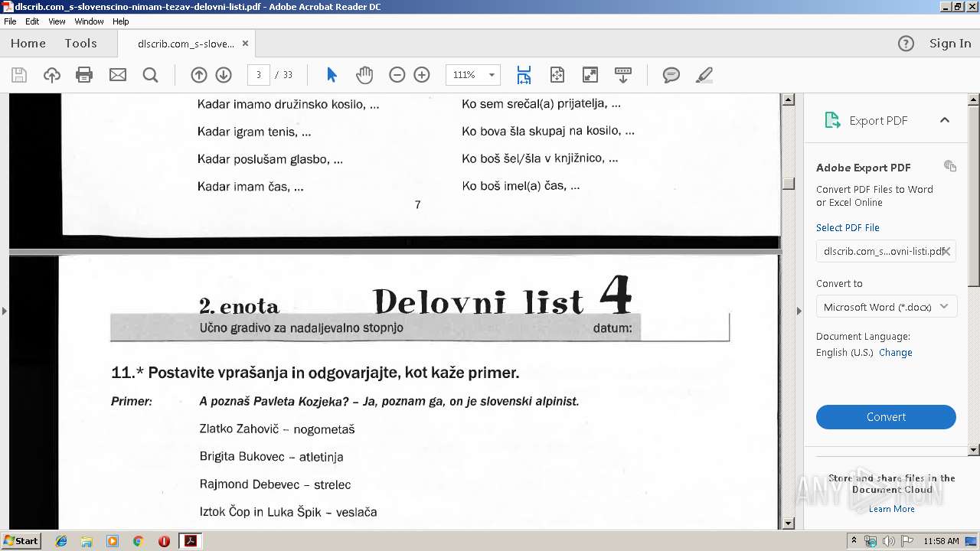Click the page number input field
Viewport: 980px width, 551px height.
pyautogui.click(x=259, y=75)
